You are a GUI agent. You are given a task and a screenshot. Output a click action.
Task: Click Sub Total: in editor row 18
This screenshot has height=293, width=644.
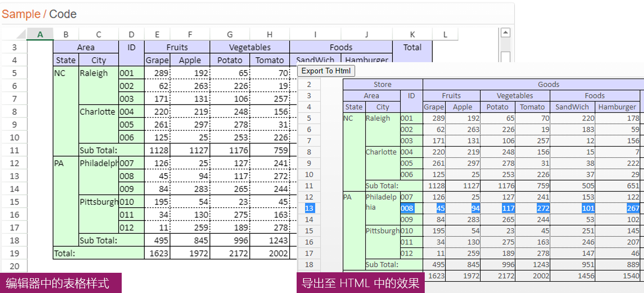(x=111, y=240)
